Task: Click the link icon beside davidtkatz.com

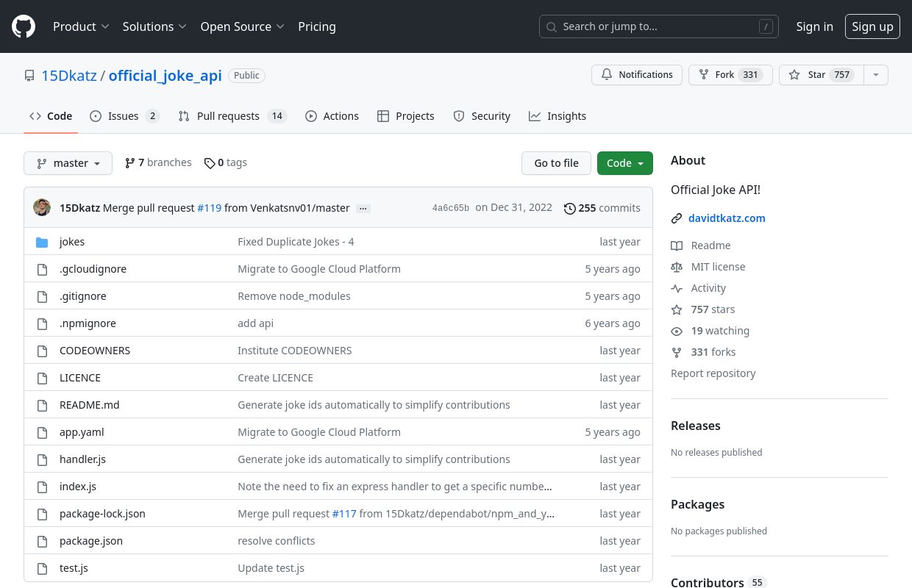Action: 677,218
